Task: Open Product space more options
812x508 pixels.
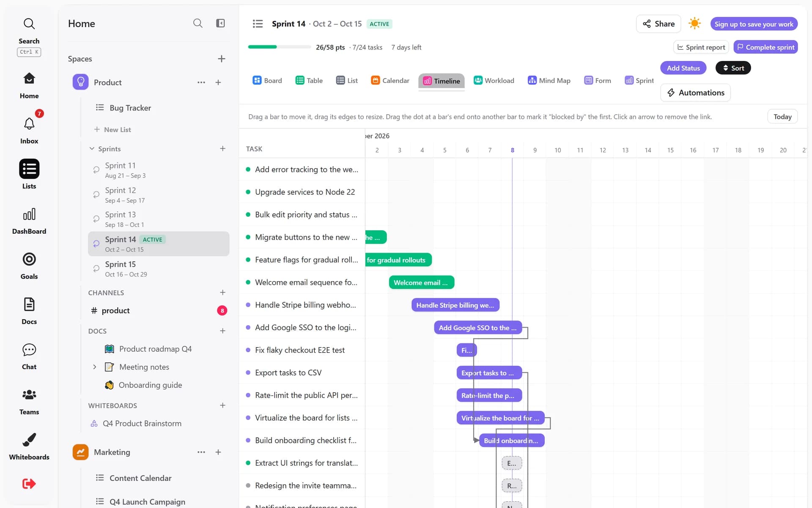Action: [201, 83]
